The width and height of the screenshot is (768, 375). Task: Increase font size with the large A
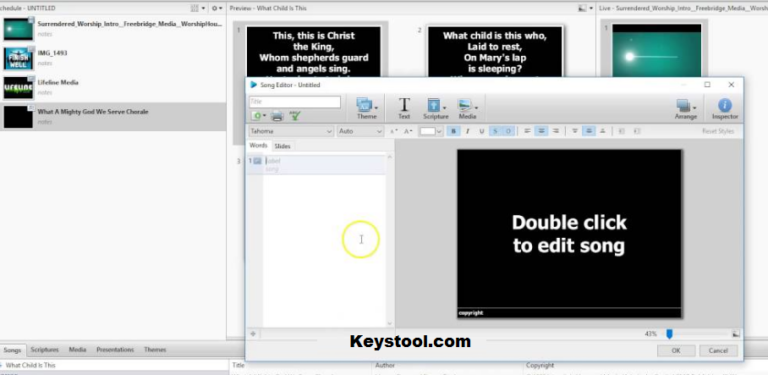(408, 131)
